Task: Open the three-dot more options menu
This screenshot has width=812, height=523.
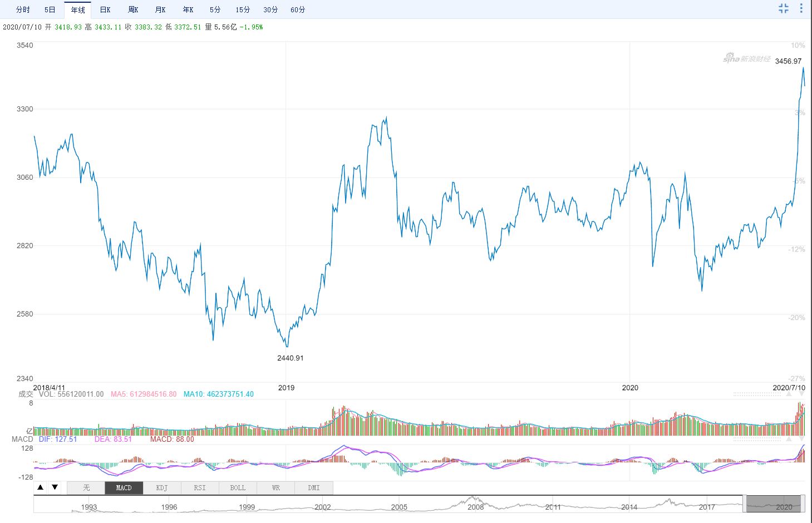Action: 801,8
